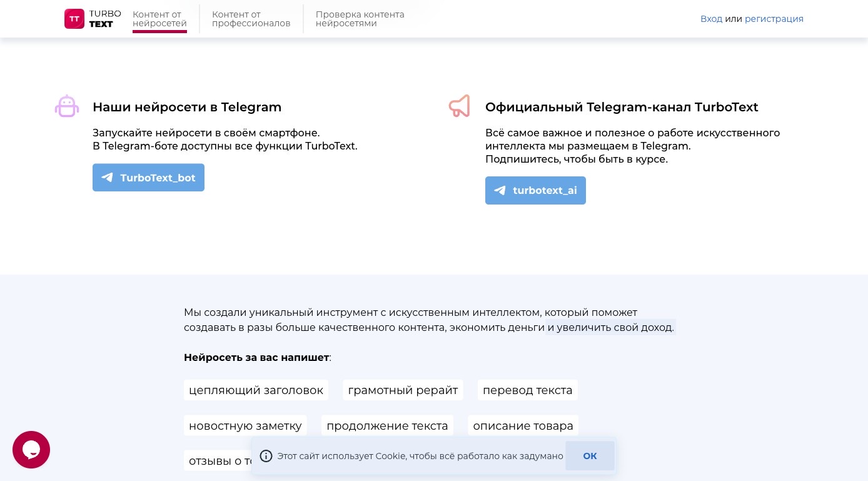868x481 pixels.
Task: Click the red megaphone icon
Action: pos(460,106)
